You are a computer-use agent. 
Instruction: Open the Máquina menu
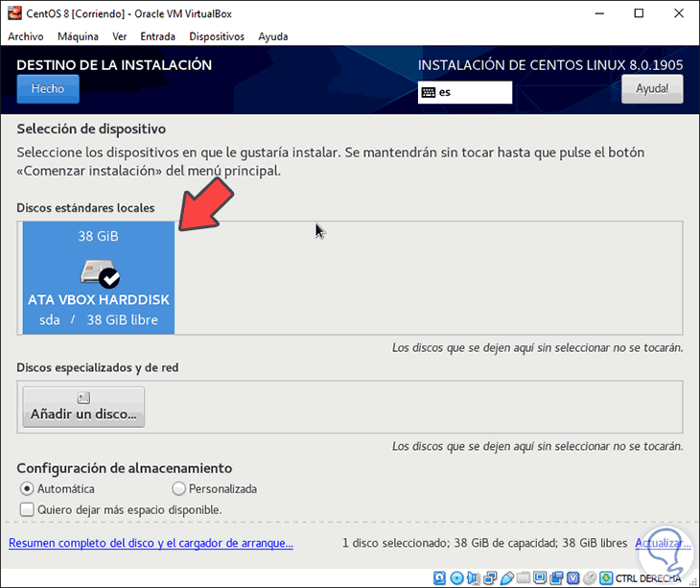pyautogui.click(x=78, y=36)
